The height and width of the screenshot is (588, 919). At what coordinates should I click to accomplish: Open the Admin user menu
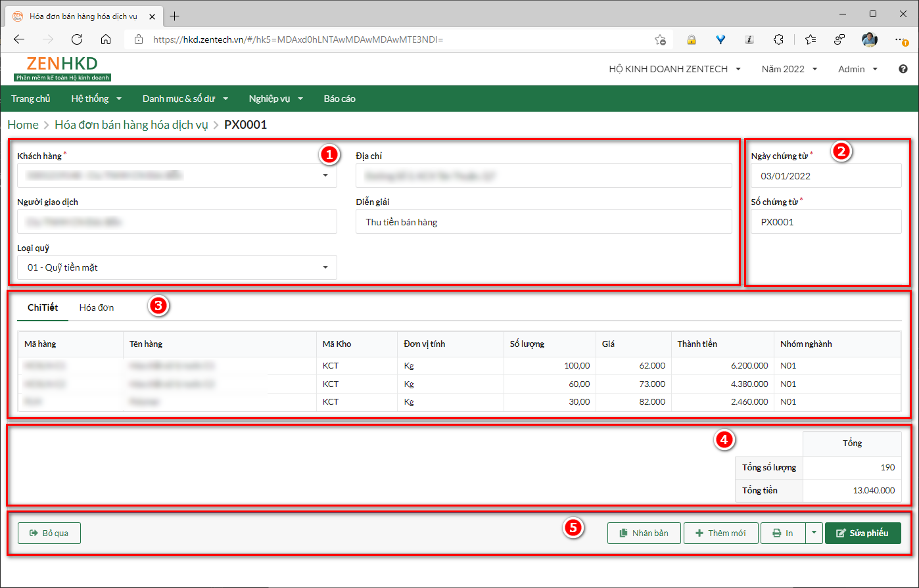tap(857, 69)
